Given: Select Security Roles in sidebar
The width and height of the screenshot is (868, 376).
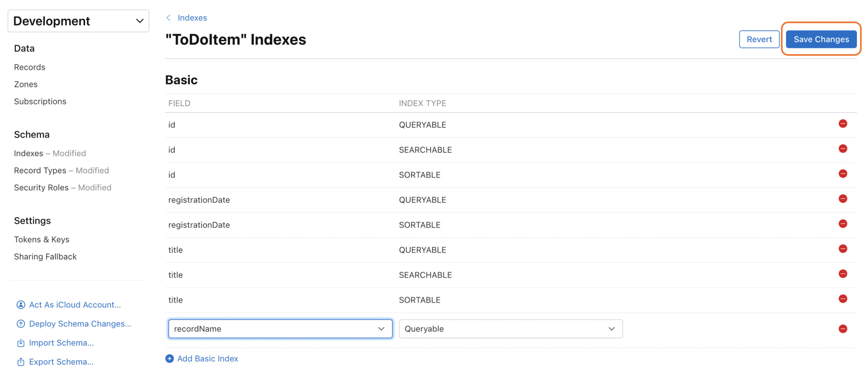Looking at the screenshot, I should 41,188.
